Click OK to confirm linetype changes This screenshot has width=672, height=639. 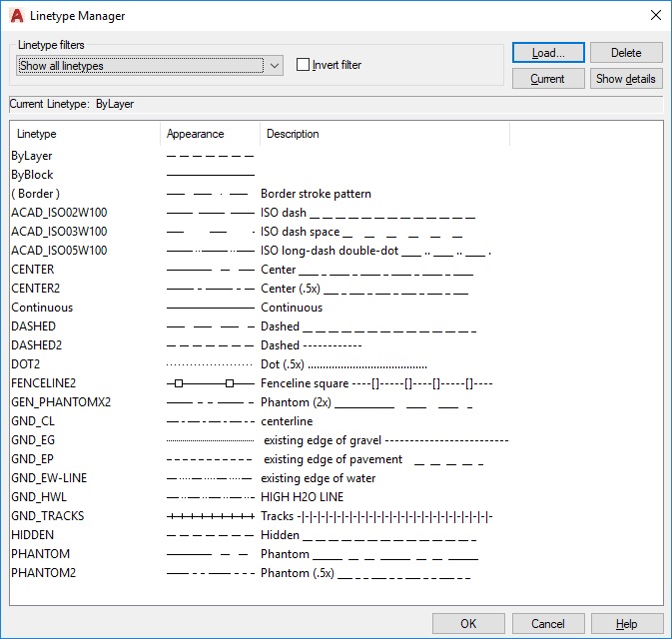point(468,624)
